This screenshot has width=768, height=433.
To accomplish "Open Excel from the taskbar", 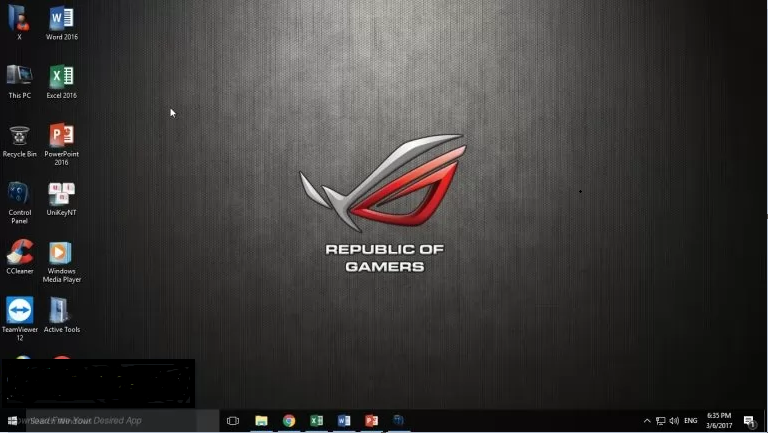I will point(316,421).
